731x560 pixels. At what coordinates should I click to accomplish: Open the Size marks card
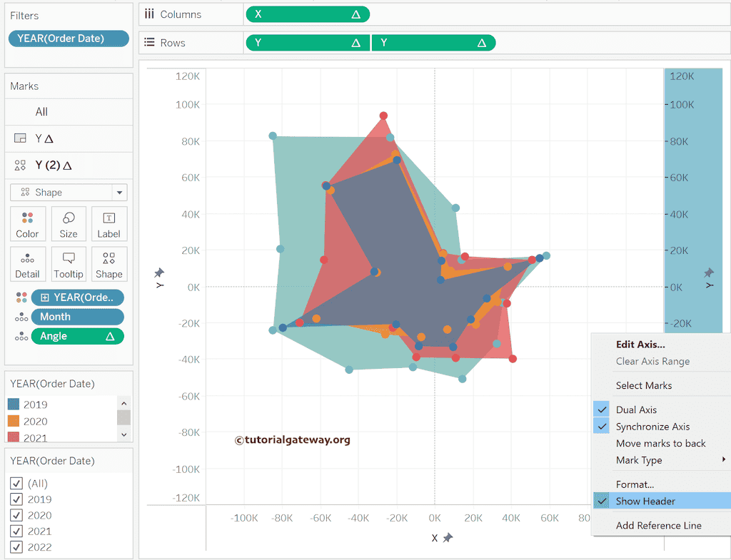click(x=69, y=224)
